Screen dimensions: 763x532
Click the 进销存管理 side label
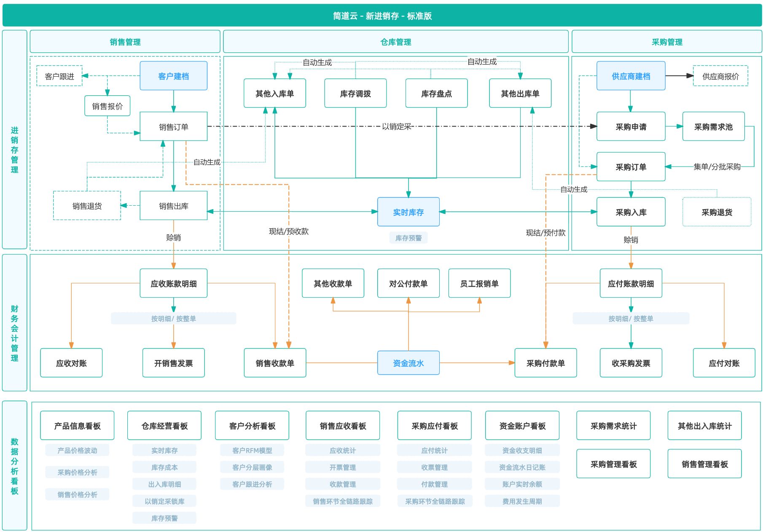[14, 140]
